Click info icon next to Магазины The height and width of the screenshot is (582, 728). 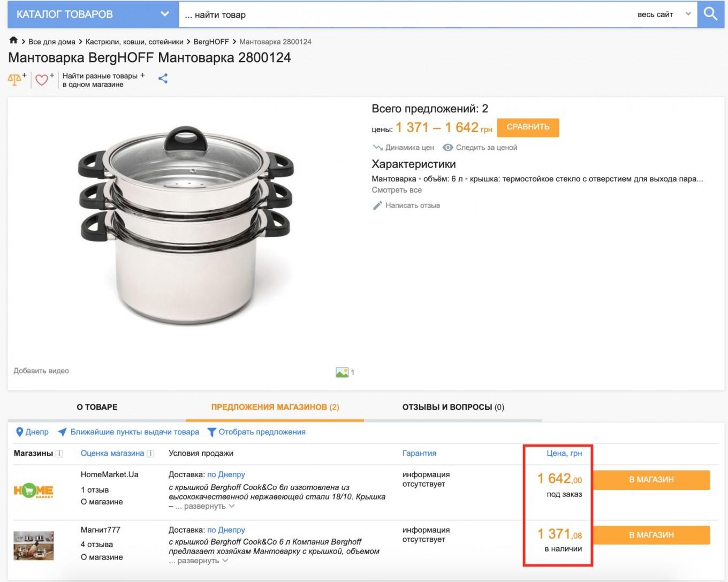[x=59, y=454]
